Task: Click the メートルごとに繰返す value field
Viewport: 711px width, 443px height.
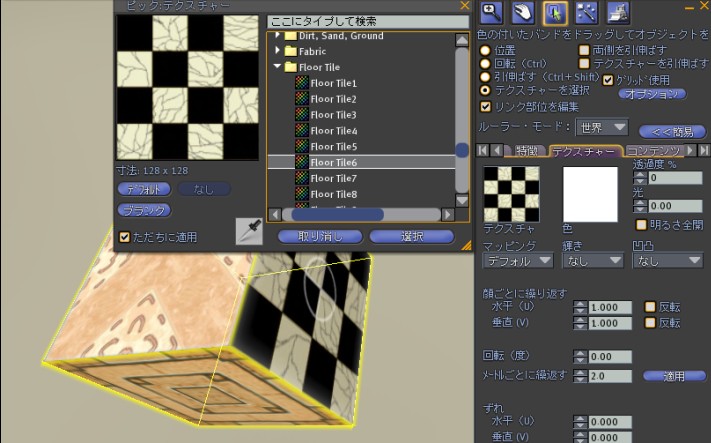Action: [610, 376]
